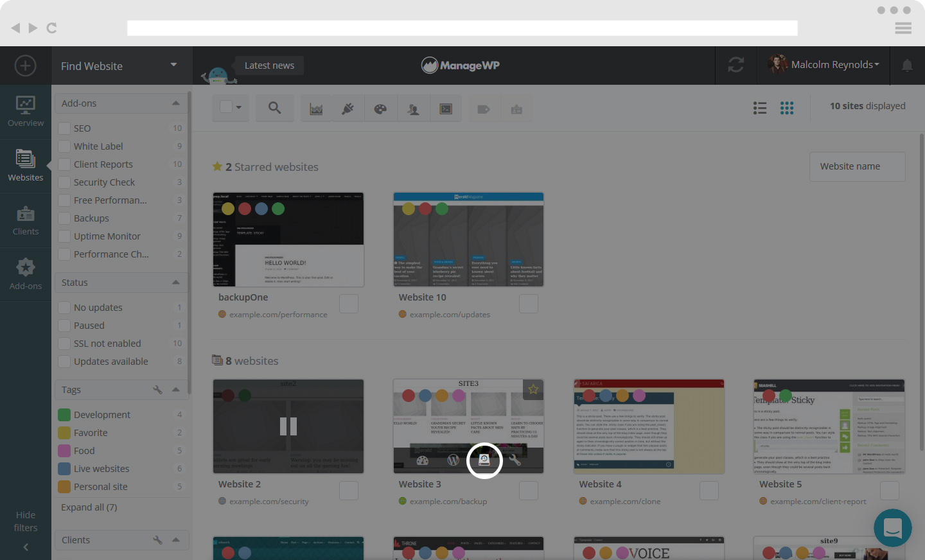Open the chat support bubble
Viewport: 925px width, 560px height.
click(x=893, y=528)
